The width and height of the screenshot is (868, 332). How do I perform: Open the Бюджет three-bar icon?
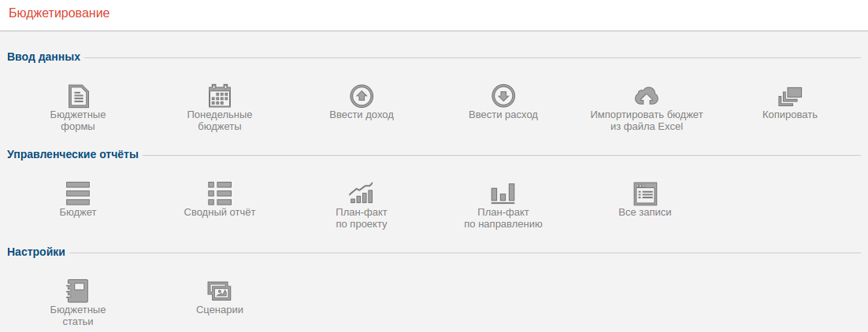pyautogui.click(x=78, y=194)
